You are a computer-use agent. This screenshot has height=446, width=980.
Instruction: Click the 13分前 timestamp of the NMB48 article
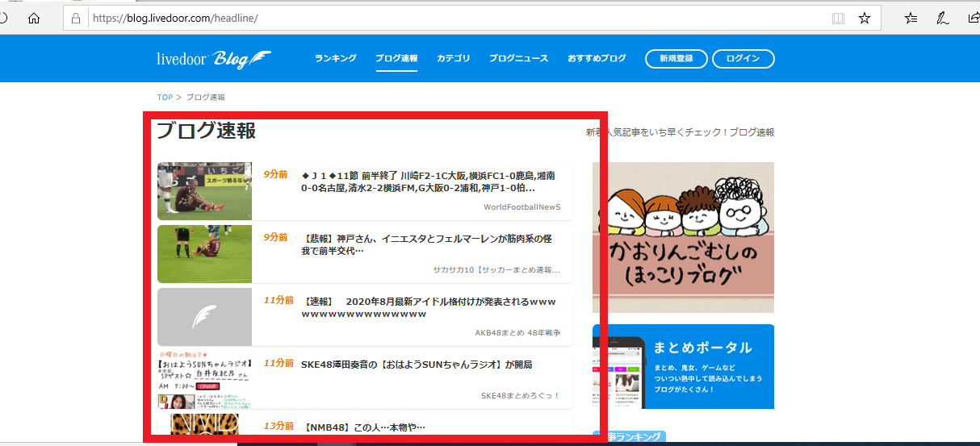coord(279,426)
